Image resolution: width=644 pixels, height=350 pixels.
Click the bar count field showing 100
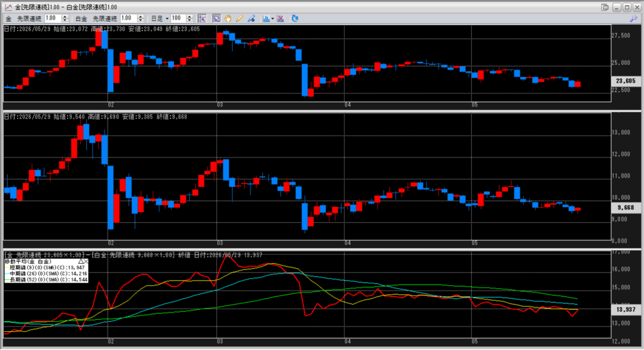178,18
